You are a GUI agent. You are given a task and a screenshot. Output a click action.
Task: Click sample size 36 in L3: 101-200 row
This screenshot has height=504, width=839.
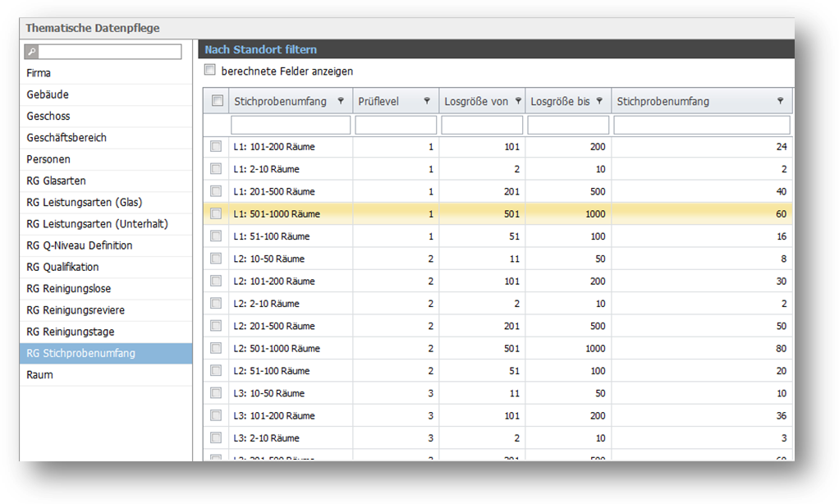click(782, 415)
